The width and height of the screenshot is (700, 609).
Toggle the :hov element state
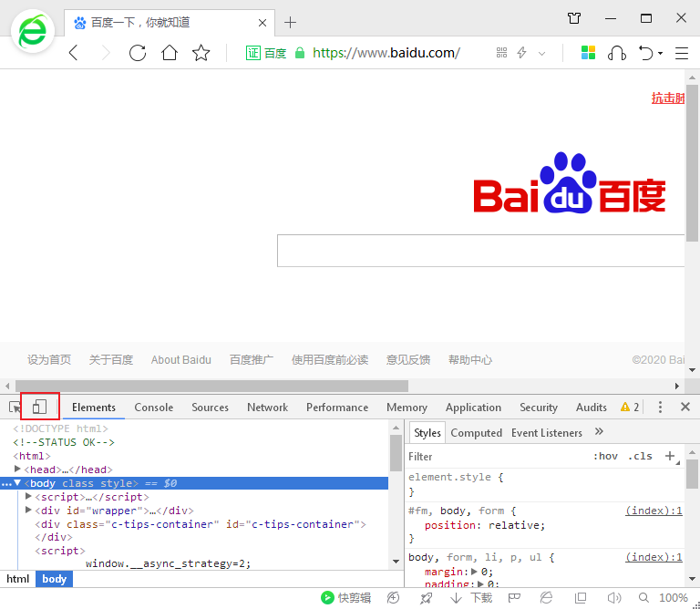605,457
